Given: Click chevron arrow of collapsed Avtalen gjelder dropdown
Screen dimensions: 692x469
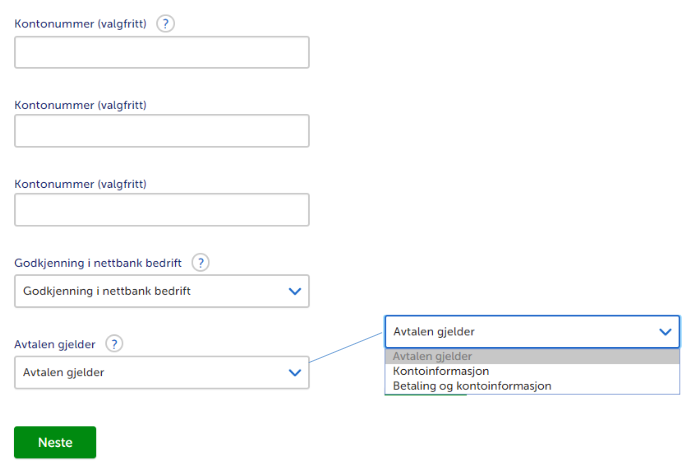Looking at the screenshot, I should 295,373.
